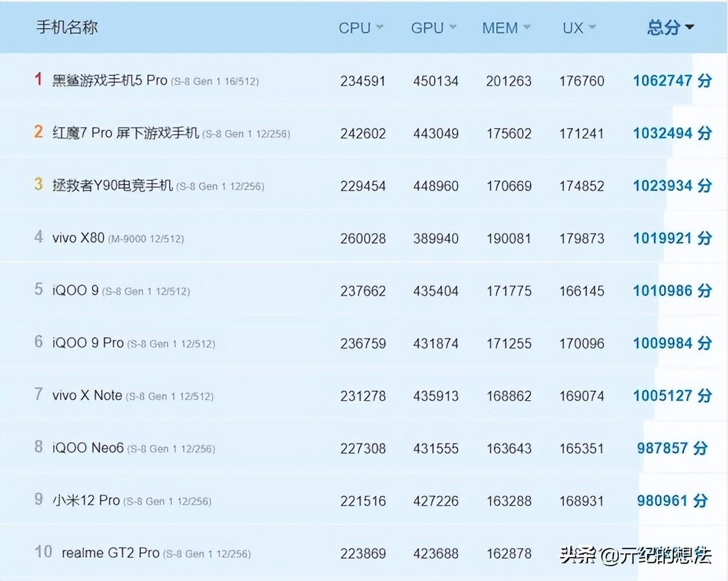Click GPU score 435404
Viewport: 728px width, 581px height.
click(x=436, y=291)
